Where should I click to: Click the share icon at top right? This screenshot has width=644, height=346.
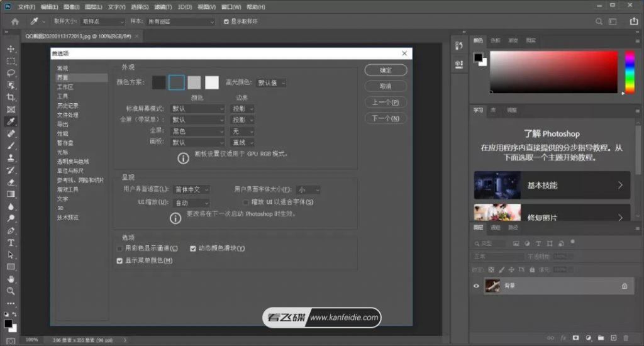point(634,21)
